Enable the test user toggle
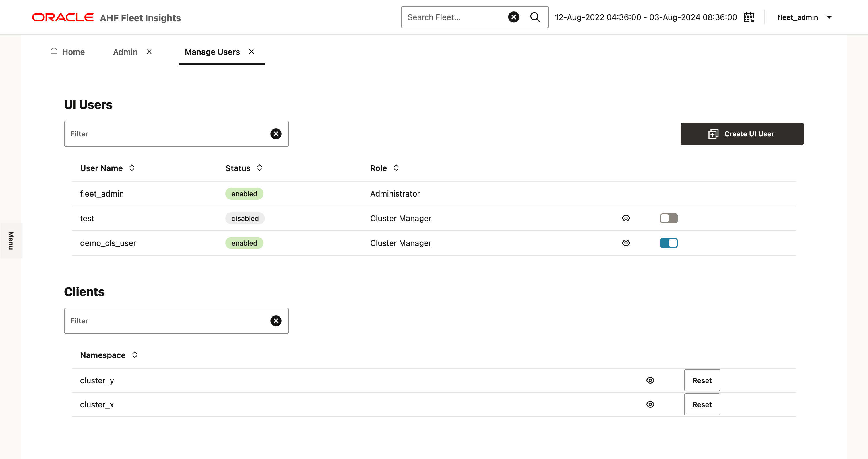 [669, 218]
